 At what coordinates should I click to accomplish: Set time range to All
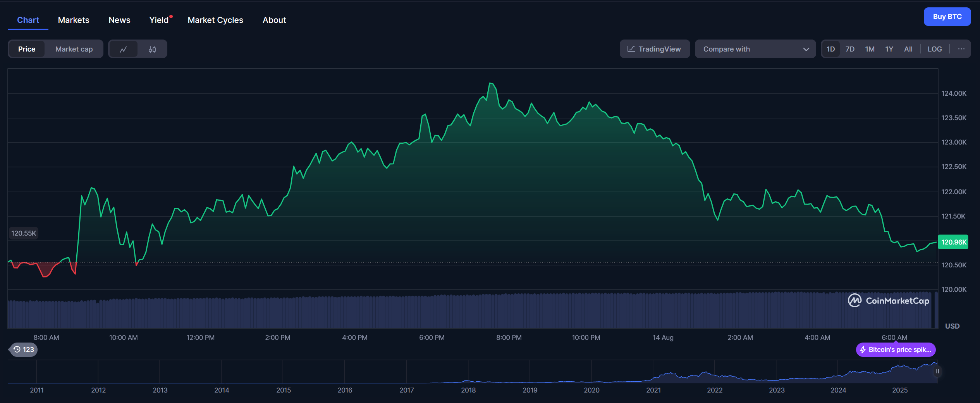point(908,49)
